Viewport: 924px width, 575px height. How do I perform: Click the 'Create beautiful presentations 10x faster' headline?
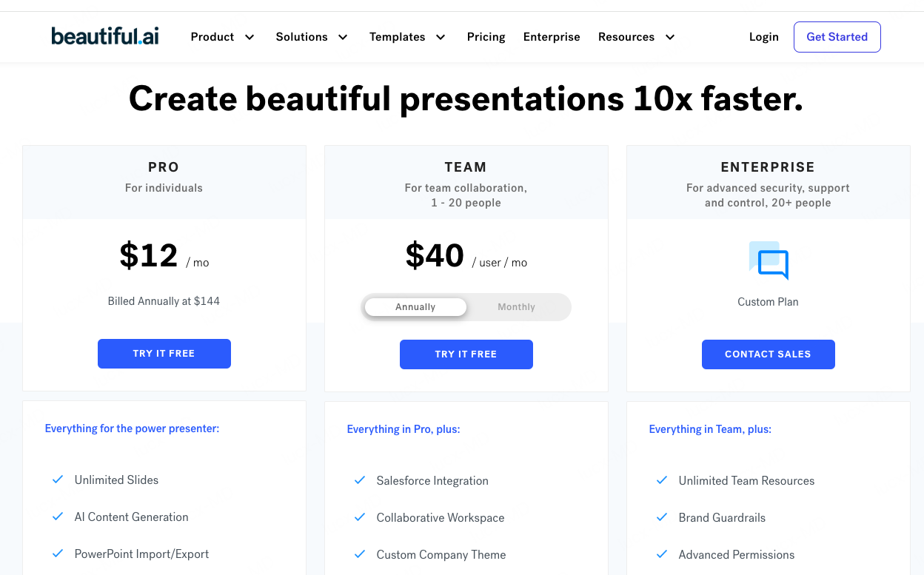(466, 98)
